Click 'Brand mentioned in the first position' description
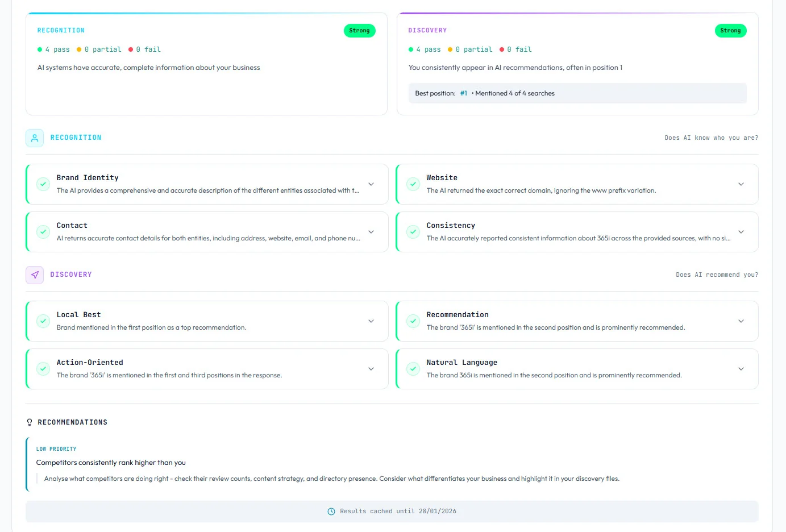Image resolution: width=786 pixels, height=532 pixels. 151,328
